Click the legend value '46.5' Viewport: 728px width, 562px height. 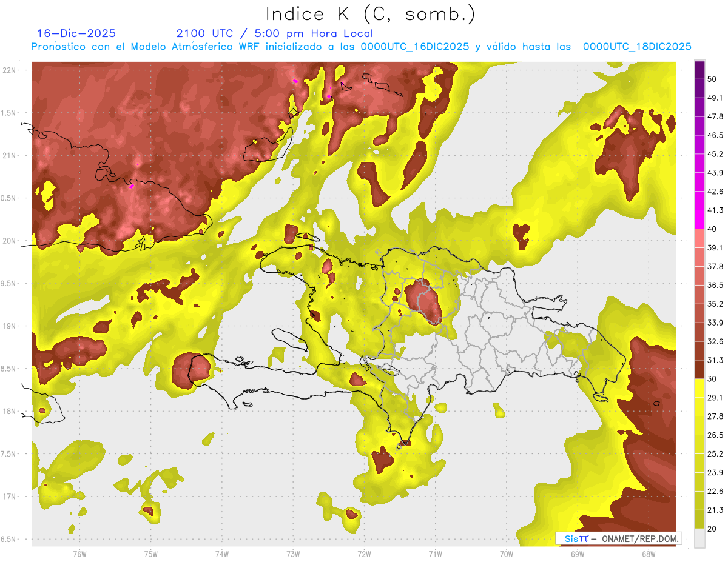[x=715, y=135]
